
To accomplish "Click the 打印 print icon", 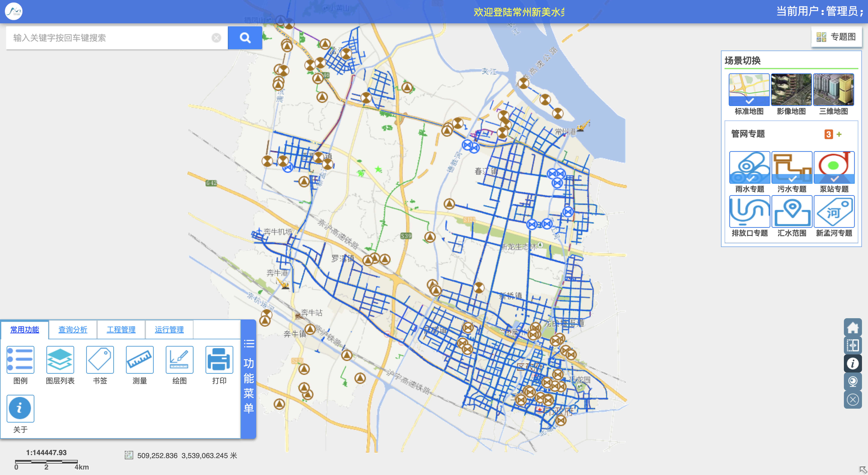I will coord(219,360).
